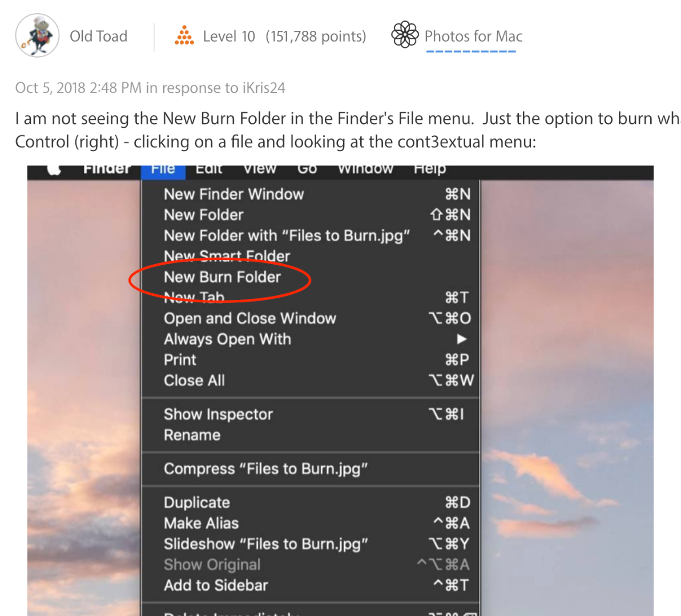Choose Show Inspector from the menu
Image resolution: width=681 pixels, height=616 pixels.
point(218,414)
